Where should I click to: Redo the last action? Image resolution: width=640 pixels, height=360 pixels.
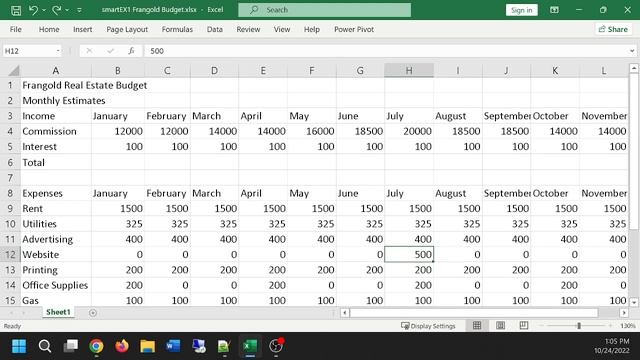click(x=56, y=10)
